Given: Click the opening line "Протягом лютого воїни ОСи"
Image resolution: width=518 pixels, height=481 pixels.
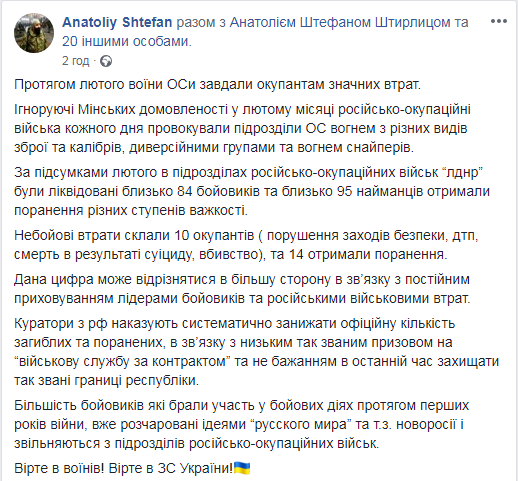Looking at the screenshot, I should click(x=104, y=85).
